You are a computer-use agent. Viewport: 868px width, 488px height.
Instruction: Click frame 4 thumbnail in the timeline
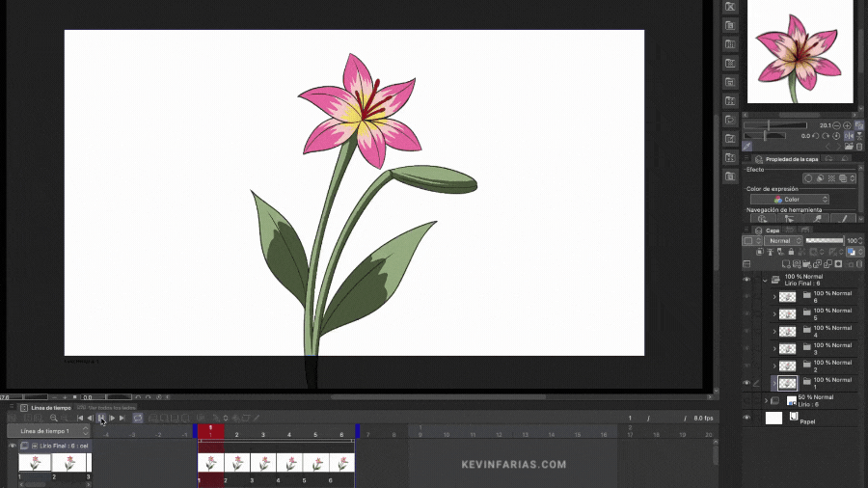pyautogui.click(x=290, y=463)
